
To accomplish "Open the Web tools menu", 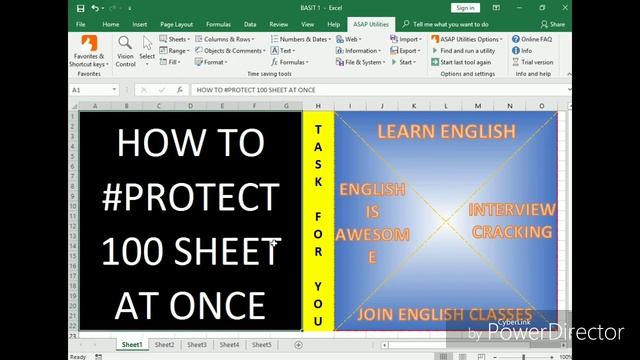I will click(x=349, y=39).
